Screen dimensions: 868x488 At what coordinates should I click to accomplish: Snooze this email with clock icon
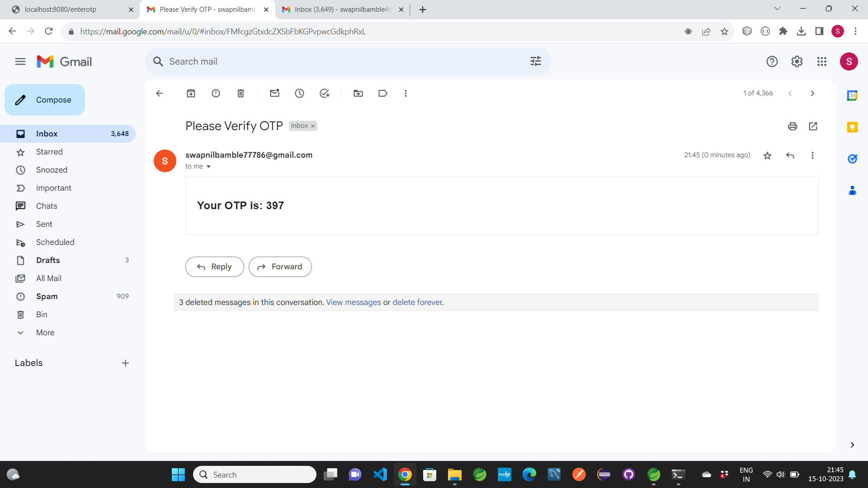299,94
